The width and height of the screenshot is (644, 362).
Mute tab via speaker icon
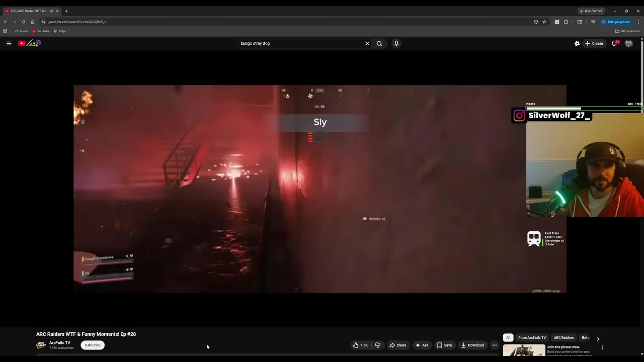[51, 11]
